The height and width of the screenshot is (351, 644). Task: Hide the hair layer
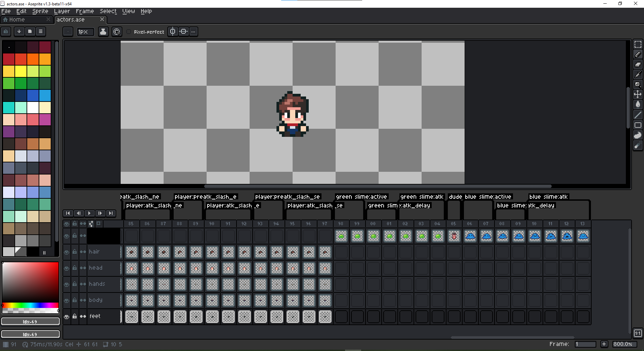(67, 252)
